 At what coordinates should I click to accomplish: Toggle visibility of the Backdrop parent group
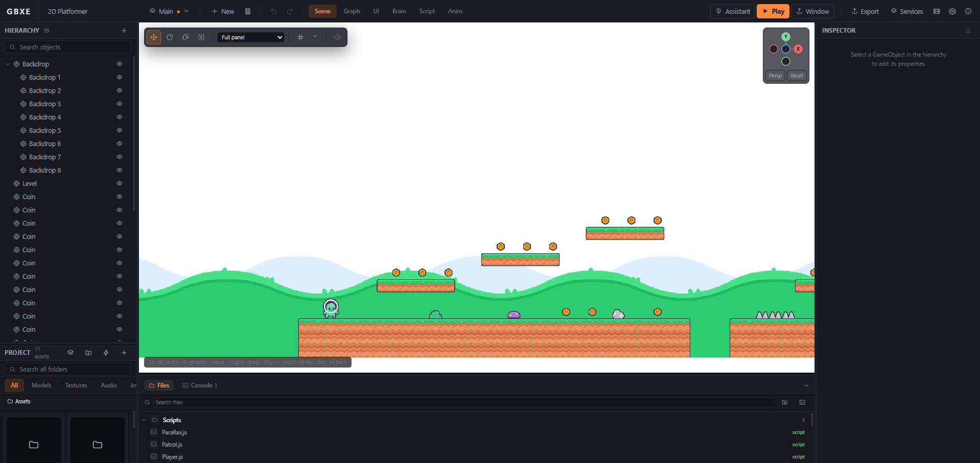coord(120,64)
